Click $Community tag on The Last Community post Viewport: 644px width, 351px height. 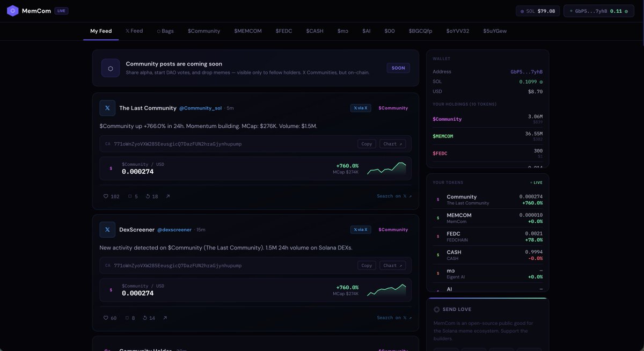pos(393,108)
